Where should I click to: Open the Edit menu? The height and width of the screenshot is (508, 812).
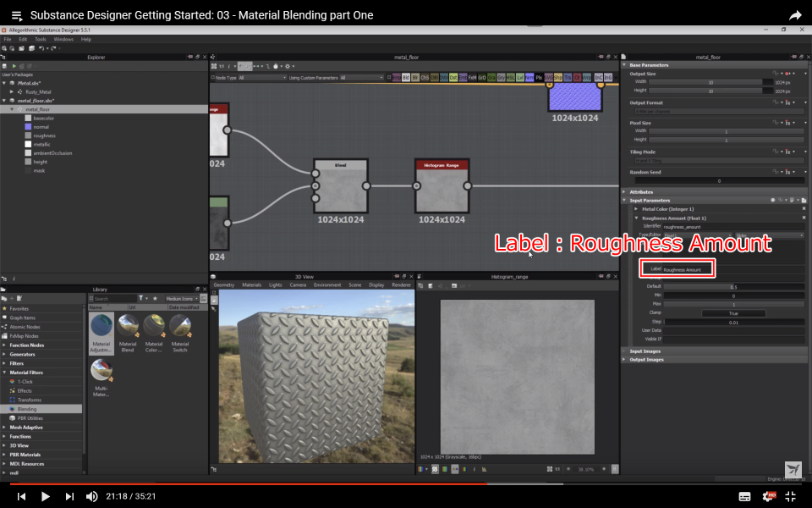(x=23, y=40)
